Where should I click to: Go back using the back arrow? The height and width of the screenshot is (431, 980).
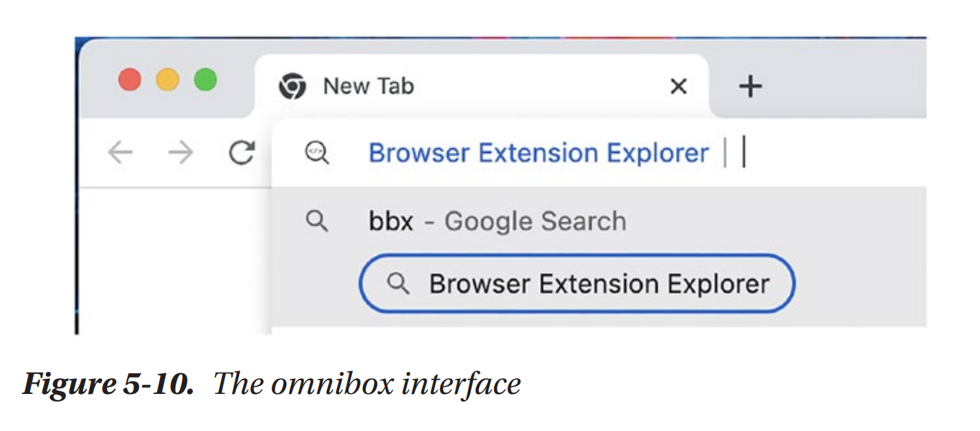click(x=120, y=153)
